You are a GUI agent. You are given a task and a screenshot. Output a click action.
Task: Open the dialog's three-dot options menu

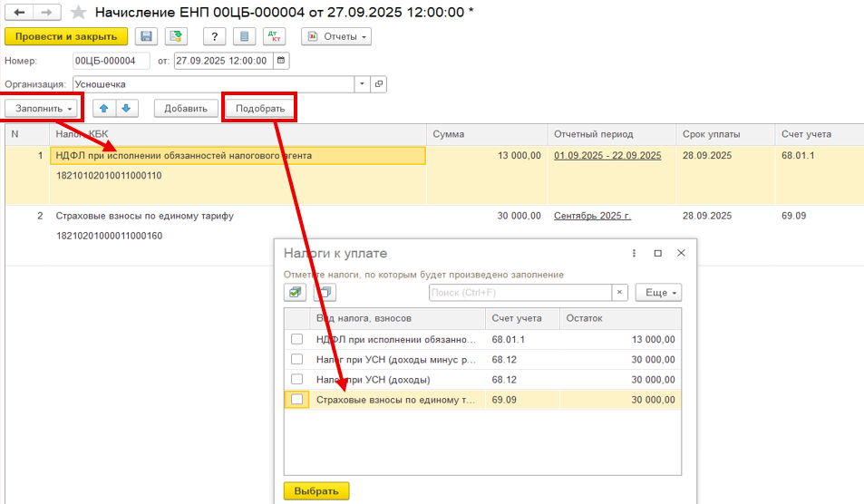tap(635, 254)
